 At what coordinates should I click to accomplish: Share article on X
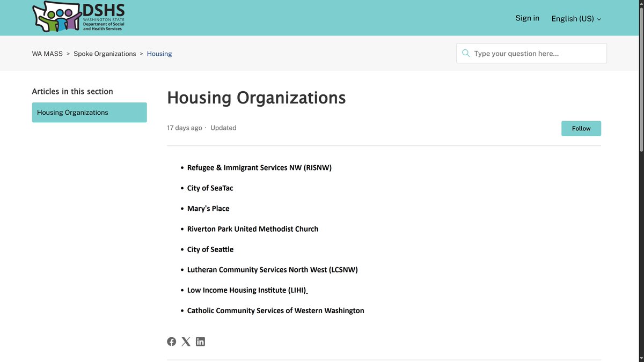[x=186, y=342]
